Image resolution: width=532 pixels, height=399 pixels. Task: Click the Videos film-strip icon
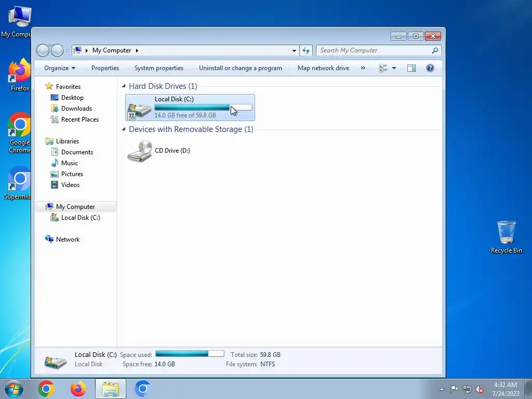tap(54, 185)
